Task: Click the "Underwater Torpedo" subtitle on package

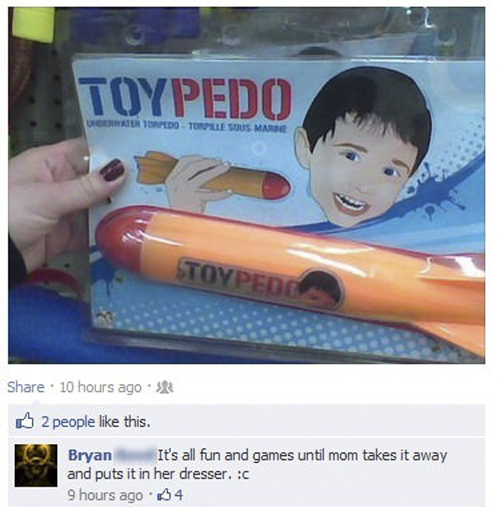Action: click(x=133, y=126)
